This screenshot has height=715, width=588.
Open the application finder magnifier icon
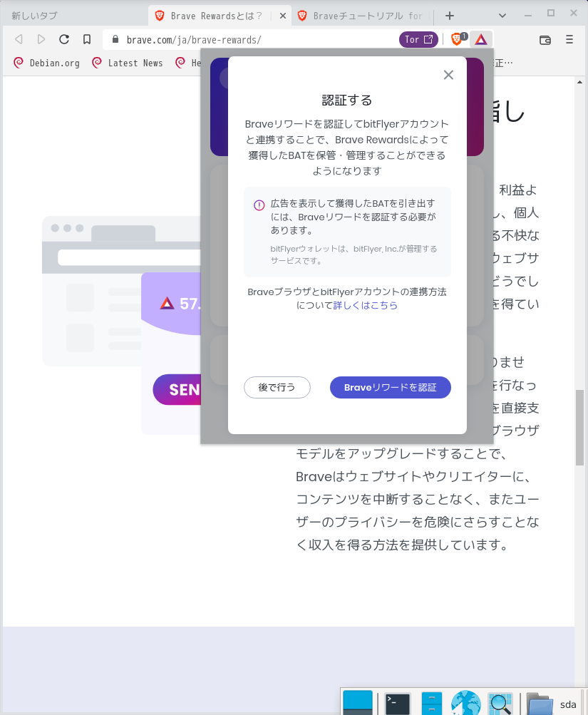coord(500,704)
